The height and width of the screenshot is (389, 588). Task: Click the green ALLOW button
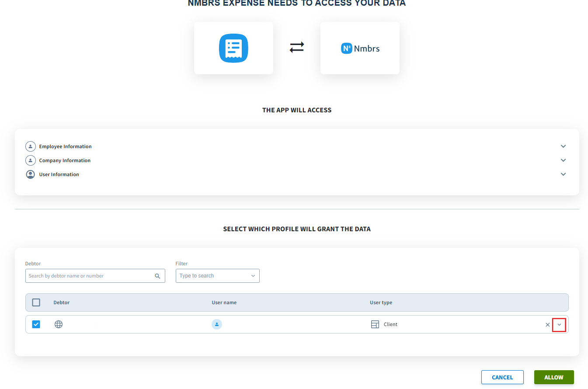pos(554,377)
